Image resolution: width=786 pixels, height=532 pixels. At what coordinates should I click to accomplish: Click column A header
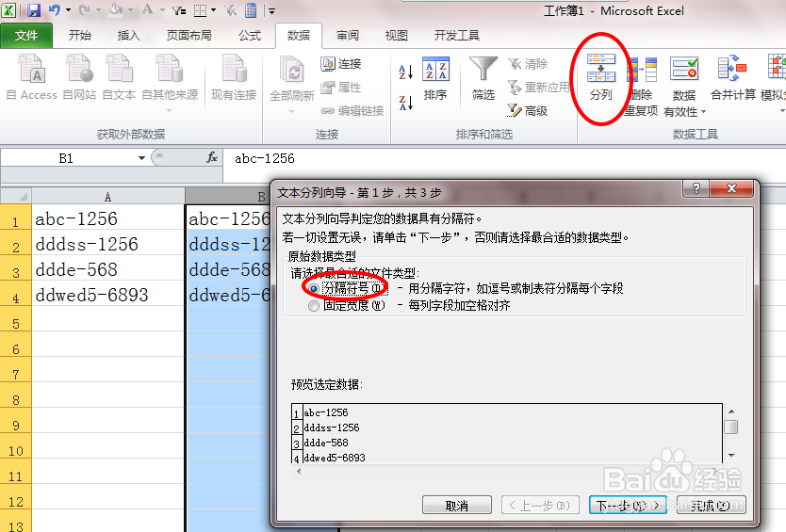[x=107, y=197]
